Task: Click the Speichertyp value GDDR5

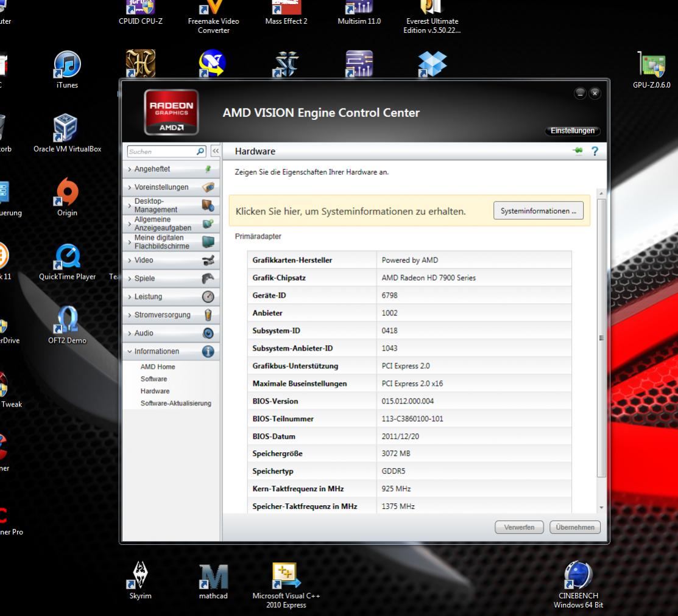Action: click(x=393, y=471)
